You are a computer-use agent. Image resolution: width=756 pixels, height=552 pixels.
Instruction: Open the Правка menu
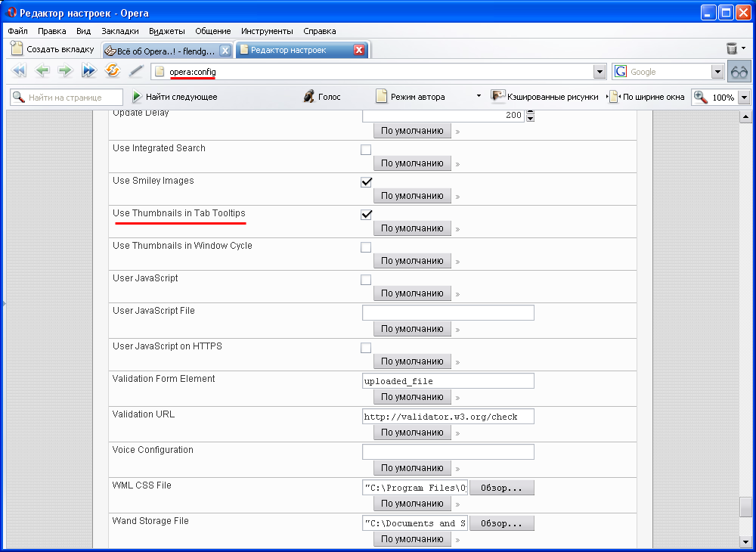pyautogui.click(x=51, y=31)
